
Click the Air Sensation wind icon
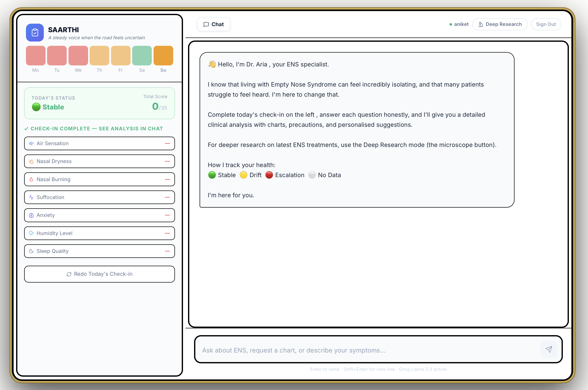[x=31, y=143]
